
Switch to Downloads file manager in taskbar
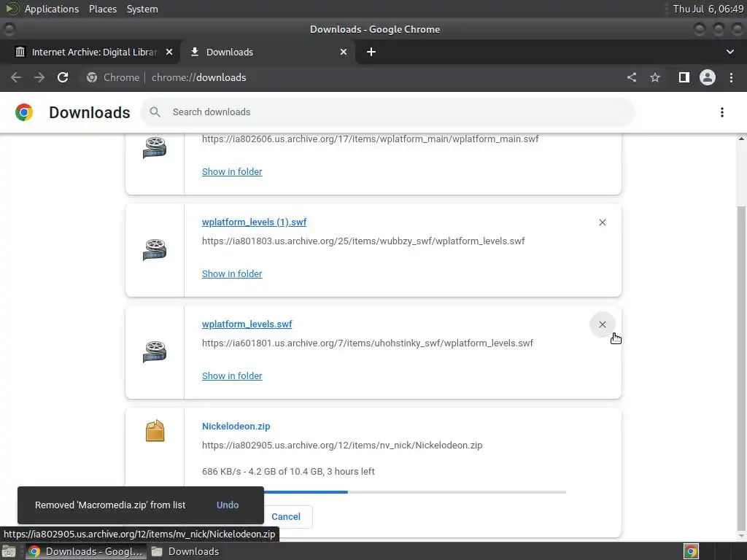click(x=186, y=551)
